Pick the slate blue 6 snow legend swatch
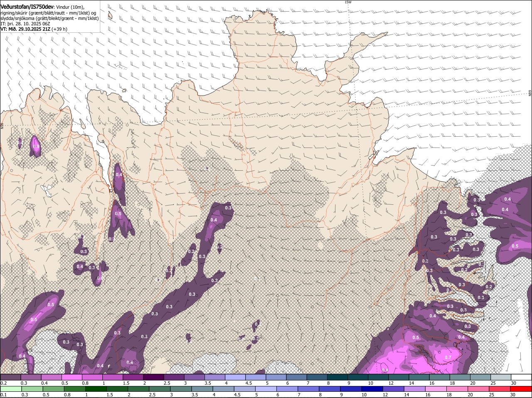 pyautogui.click(x=296, y=377)
